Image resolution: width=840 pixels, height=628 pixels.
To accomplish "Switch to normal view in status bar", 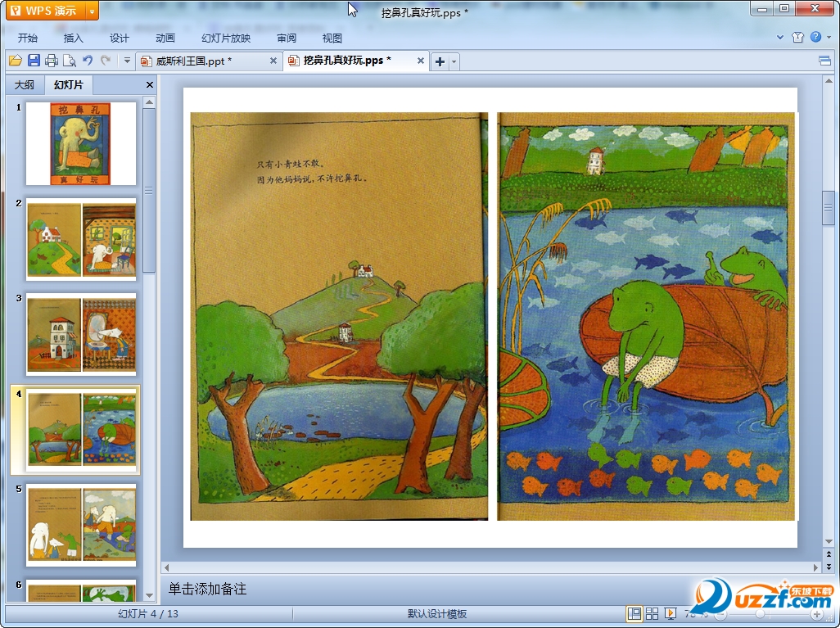I will [635, 613].
